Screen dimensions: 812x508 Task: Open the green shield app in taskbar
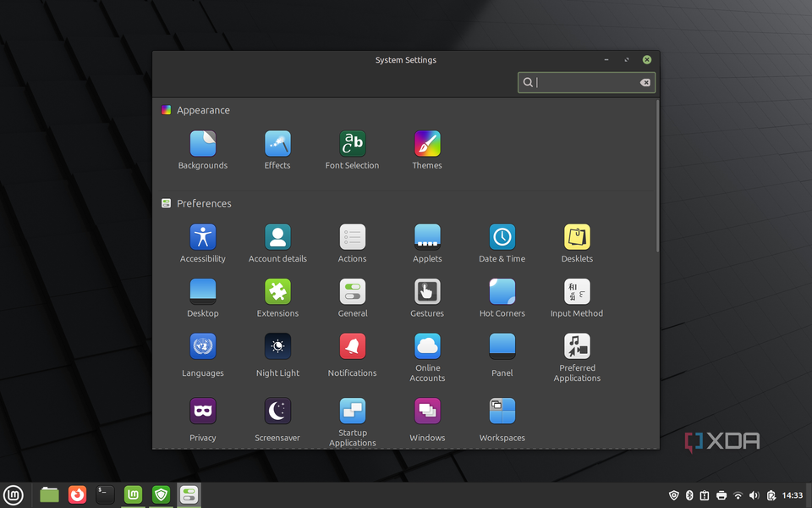coord(161,495)
